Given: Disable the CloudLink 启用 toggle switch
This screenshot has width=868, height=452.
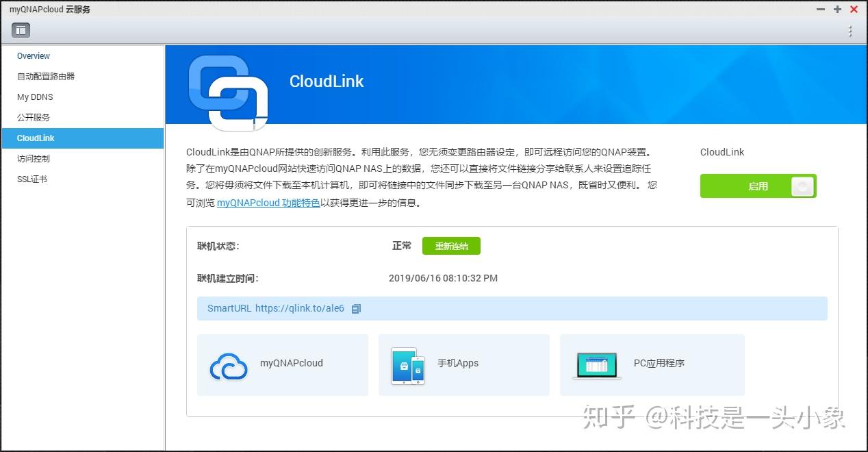Looking at the screenshot, I should tap(758, 186).
